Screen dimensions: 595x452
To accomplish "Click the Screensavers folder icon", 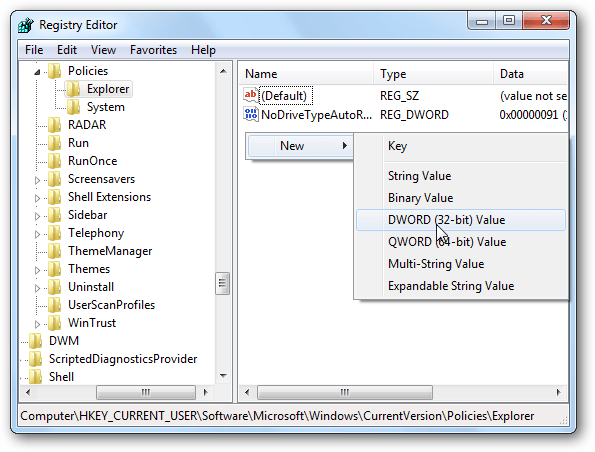I will (x=54, y=179).
